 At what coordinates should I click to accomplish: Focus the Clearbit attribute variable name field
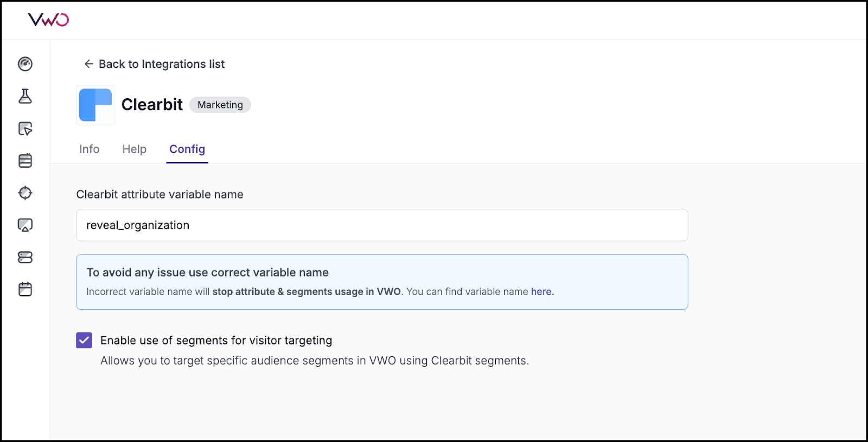(x=382, y=225)
